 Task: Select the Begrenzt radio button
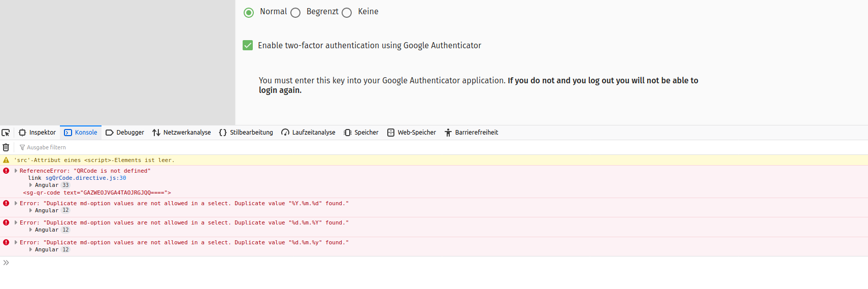click(x=295, y=13)
